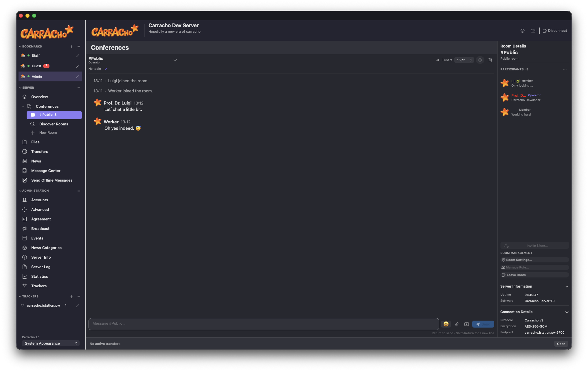Image resolution: width=588 pixels, height=371 pixels.
Task: Select participant Luigi in room details
Action: pyautogui.click(x=534, y=83)
